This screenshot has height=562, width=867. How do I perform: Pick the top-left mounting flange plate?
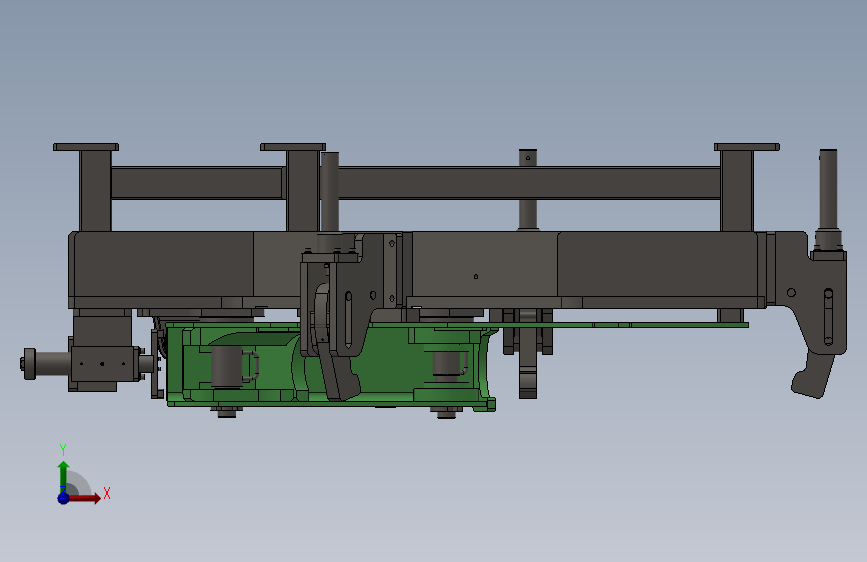86,147
